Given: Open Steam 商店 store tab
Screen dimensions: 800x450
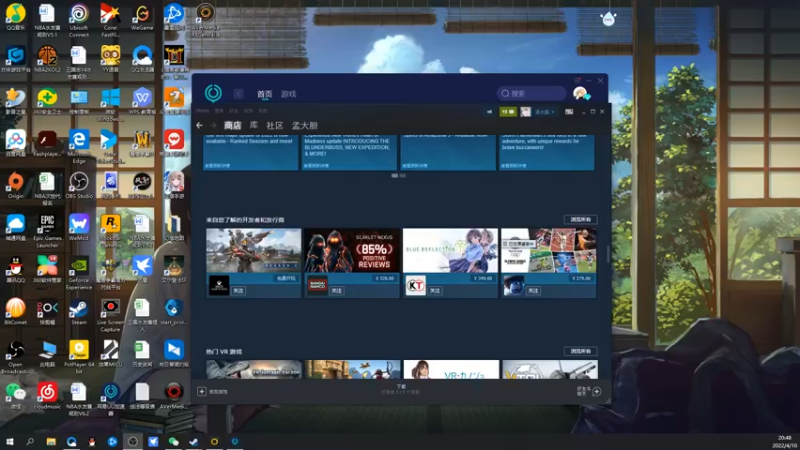Looking at the screenshot, I should [233, 125].
